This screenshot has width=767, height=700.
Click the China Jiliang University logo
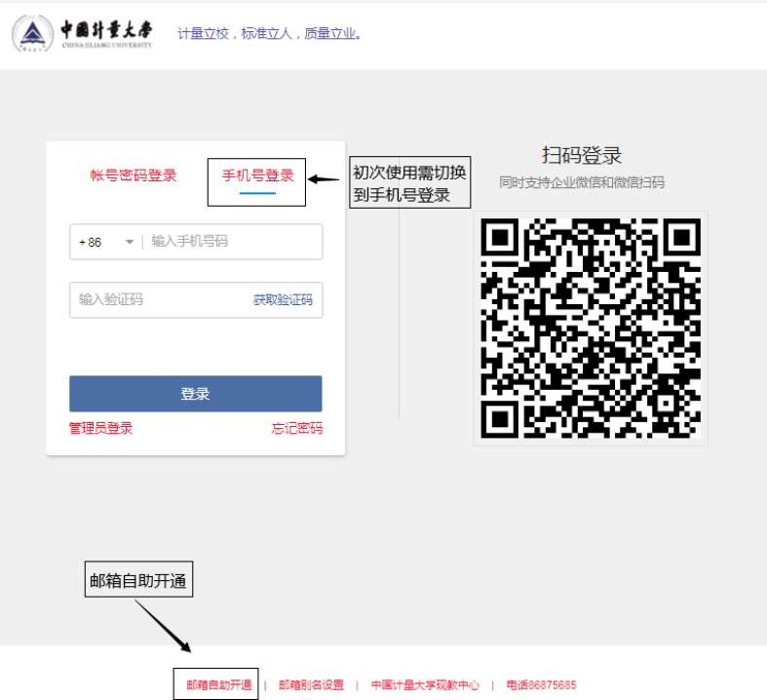pyautogui.click(x=83, y=34)
